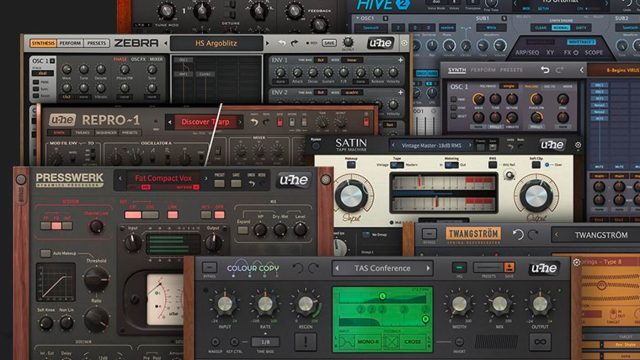Switch to Zebra SYNTHESIS tab
The width and height of the screenshot is (640, 360).
43,43
